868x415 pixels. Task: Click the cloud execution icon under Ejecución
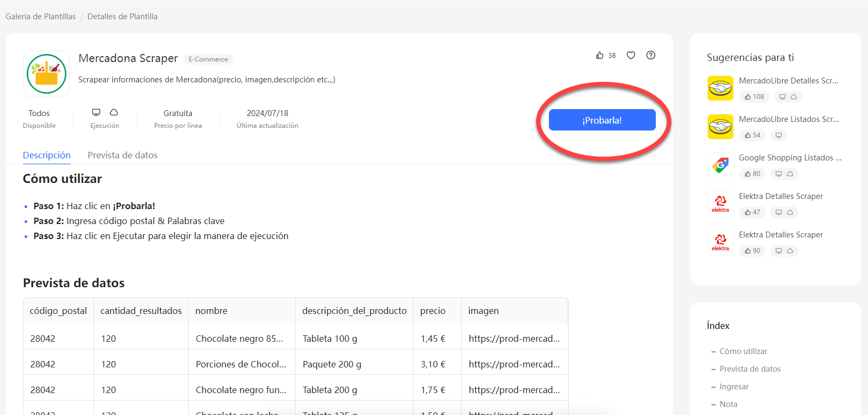pyautogui.click(x=114, y=112)
